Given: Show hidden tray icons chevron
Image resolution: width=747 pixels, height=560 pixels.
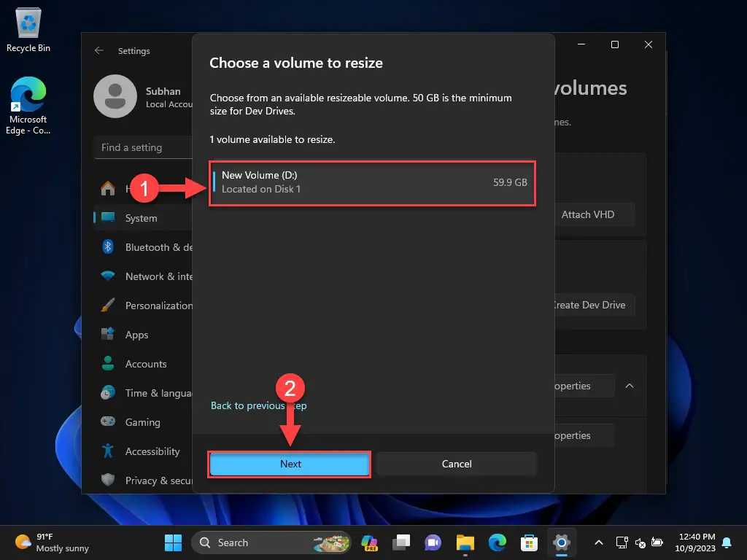Looking at the screenshot, I should point(599,542).
